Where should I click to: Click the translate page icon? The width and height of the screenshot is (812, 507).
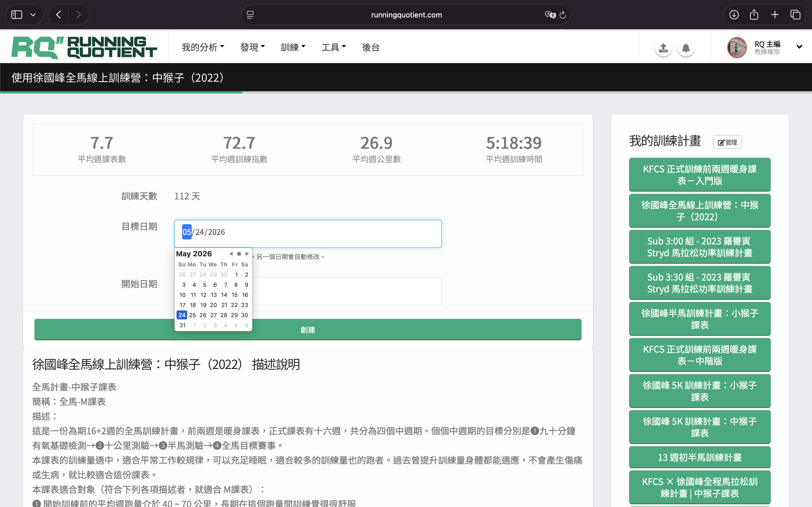[550, 15]
